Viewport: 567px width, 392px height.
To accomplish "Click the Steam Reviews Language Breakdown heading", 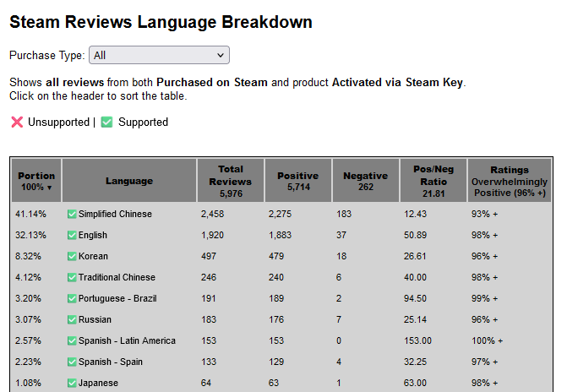I will pos(161,22).
